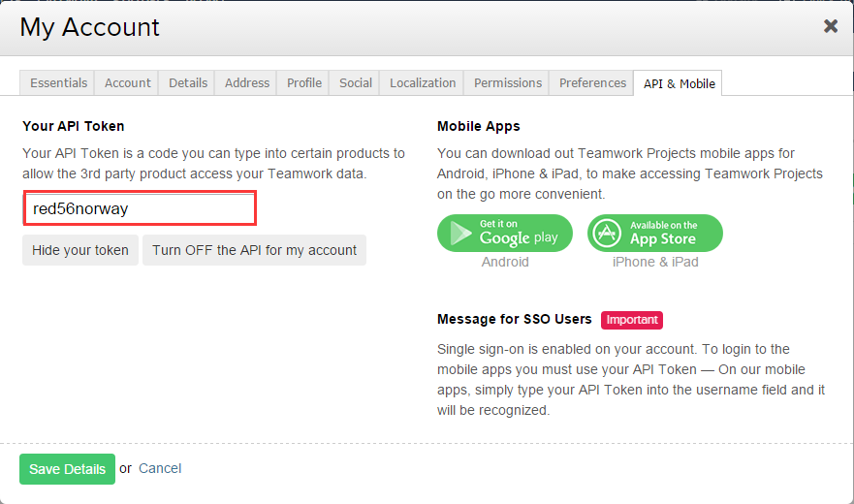854x504 pixels.
Task: Get the app on Google Play
Action: (505, 234)
